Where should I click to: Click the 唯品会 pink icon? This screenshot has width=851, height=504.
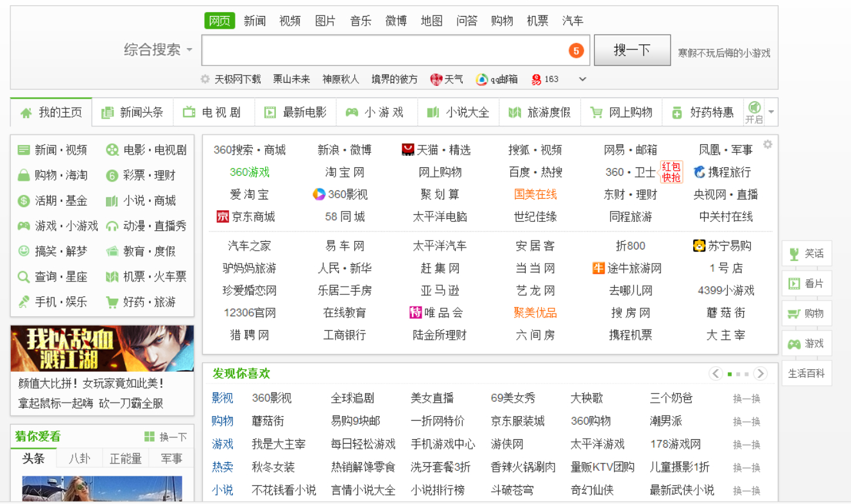point(415,312)
